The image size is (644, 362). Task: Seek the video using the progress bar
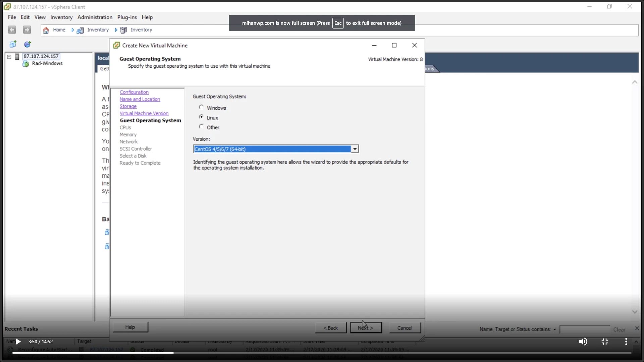(322, 353)
